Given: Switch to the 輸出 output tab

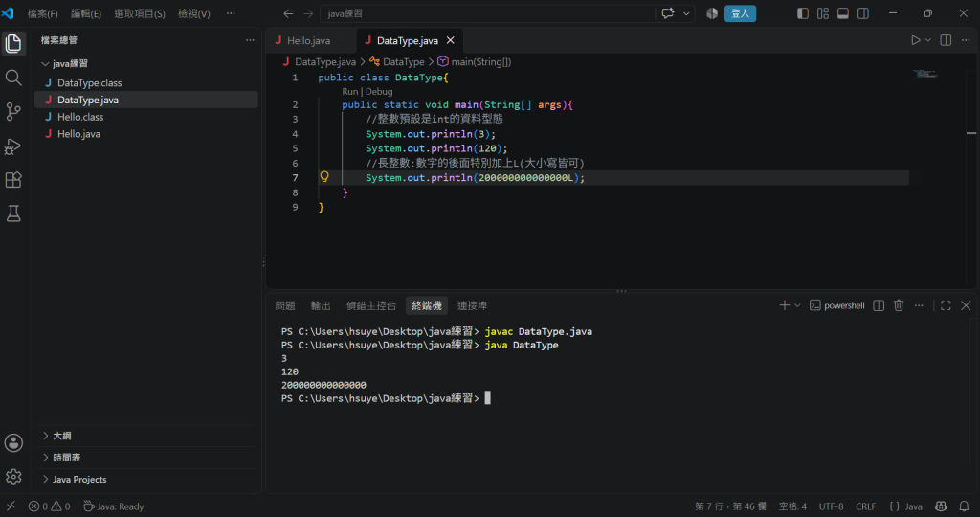Looking at the screenshot, I should [x=321, y=305].
